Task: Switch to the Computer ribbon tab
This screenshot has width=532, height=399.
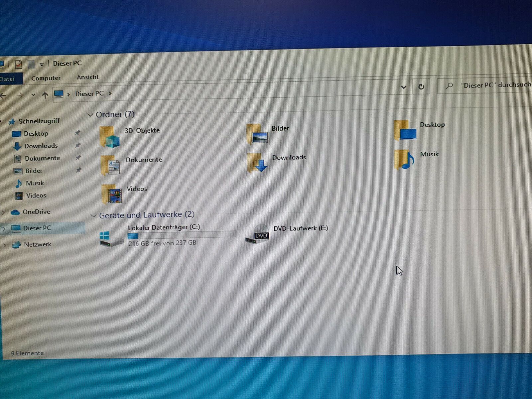Action: tap(46, 78)
